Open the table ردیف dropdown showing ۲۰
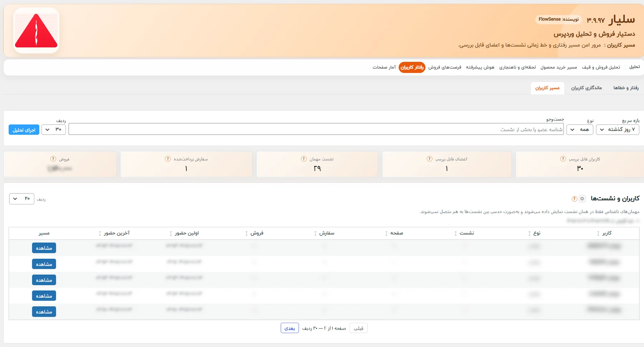Viewport: 644px width, 347px height. tap(21, 199)
